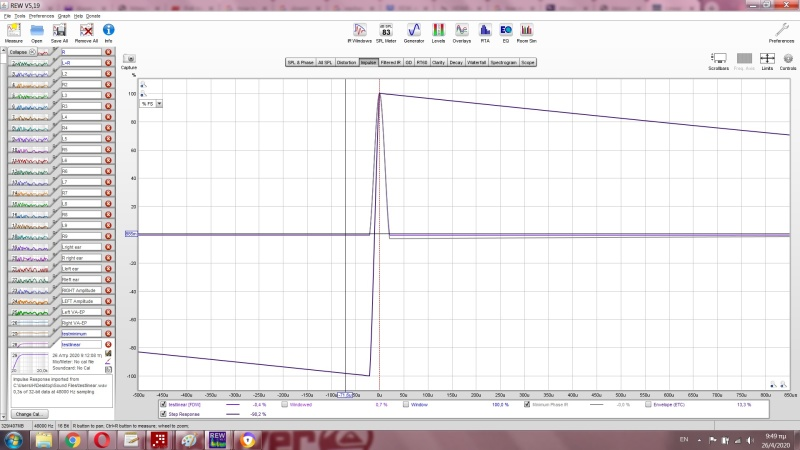Enable the Windowed trace checkbox

tap(285, 404)
